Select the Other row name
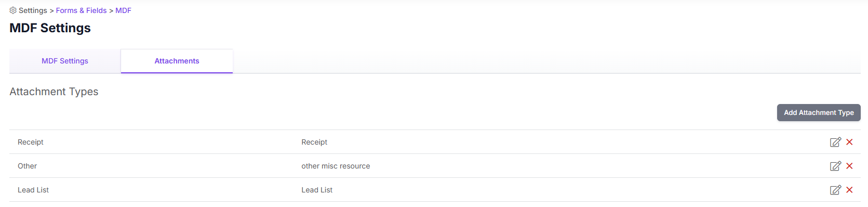 [x=27, y=166]
